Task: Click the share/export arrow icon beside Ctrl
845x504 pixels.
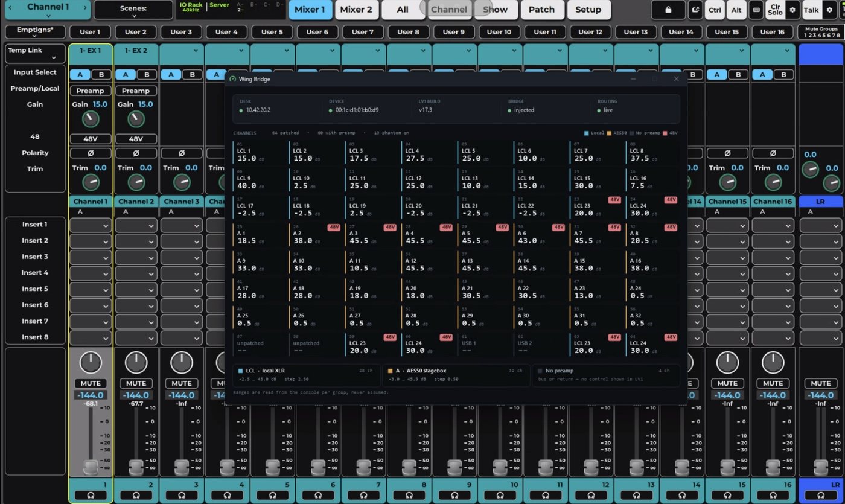Action: 696,10
